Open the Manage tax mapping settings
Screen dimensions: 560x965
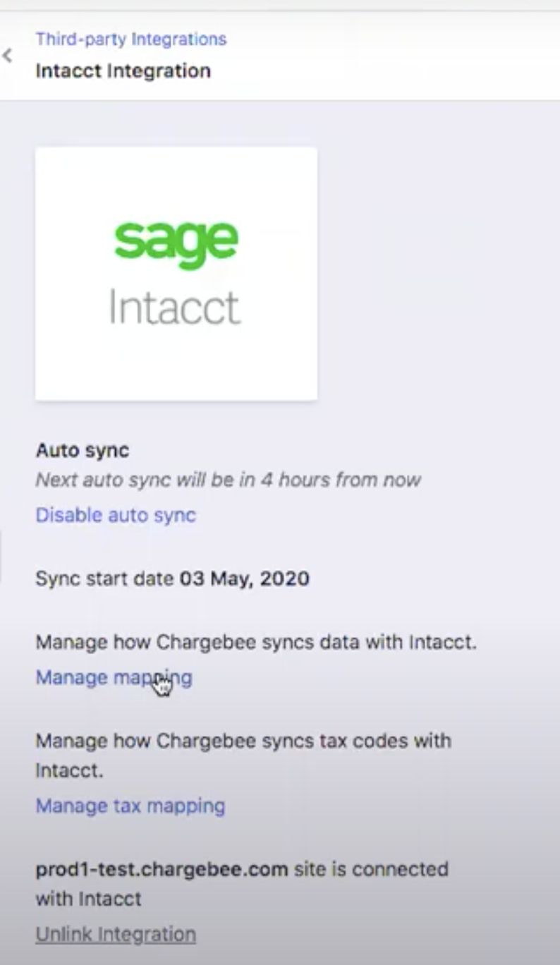130,806
